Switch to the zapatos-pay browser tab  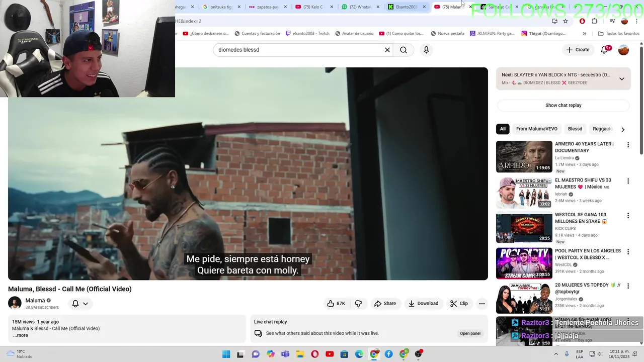(x=268, y=7)
